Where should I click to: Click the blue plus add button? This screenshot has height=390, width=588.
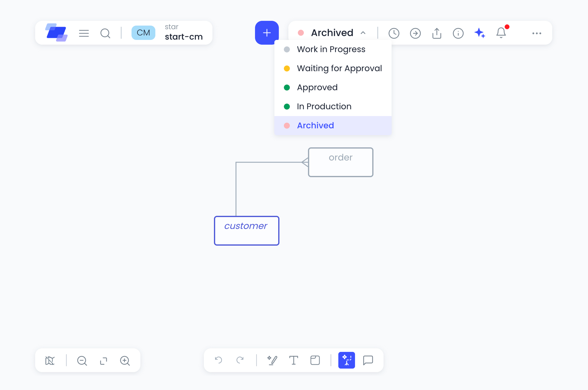(x=267, y=33)
